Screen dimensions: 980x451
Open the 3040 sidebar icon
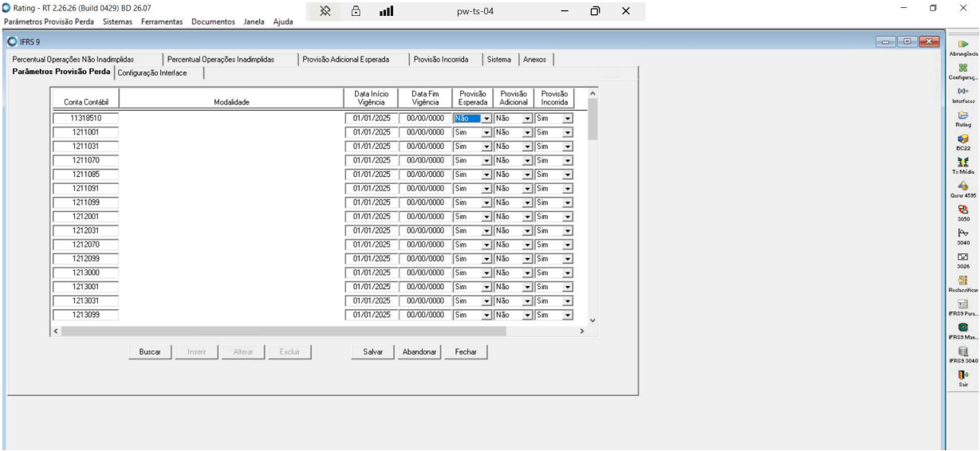[x=963, y=237]
